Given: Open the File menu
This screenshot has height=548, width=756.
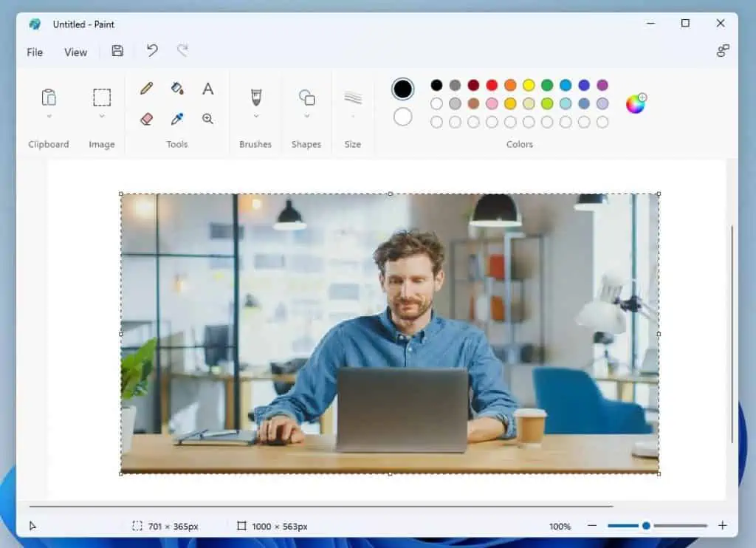Looking at the screenshot, I should pos(35,52).
